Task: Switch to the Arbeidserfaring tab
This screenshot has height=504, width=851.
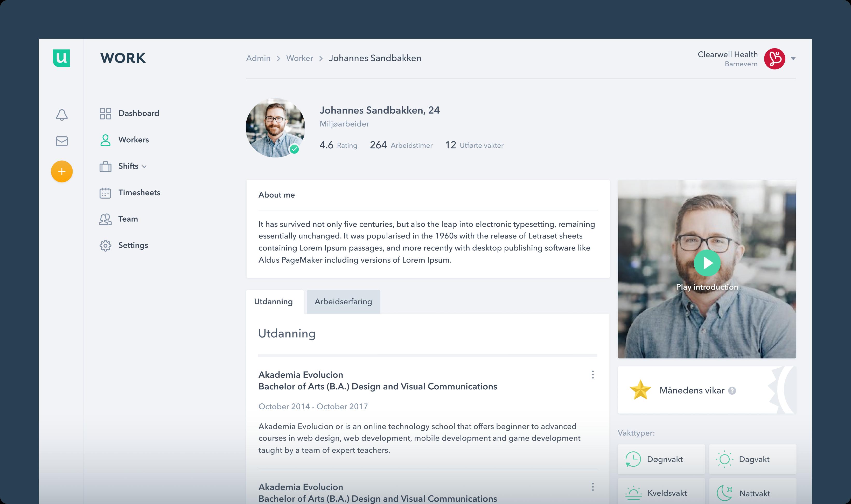Action: 343,302
